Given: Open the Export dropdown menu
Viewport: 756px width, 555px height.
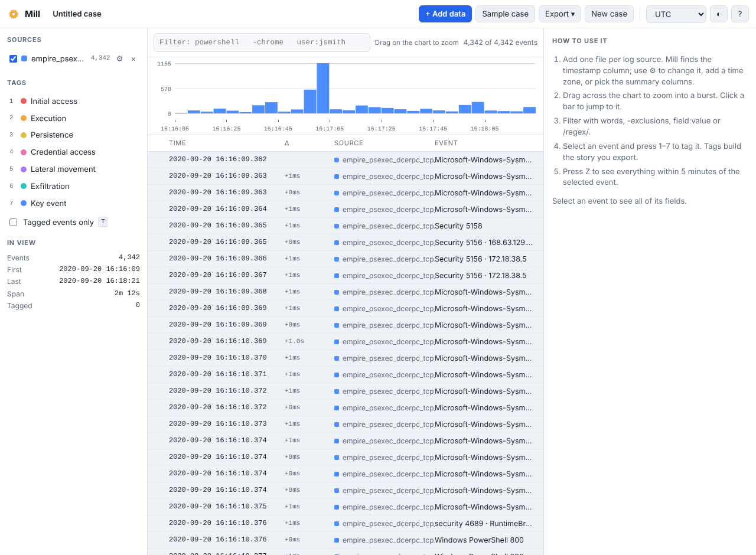Looking at the screenshot, I should pyautogui.click(x=560, y=14).
